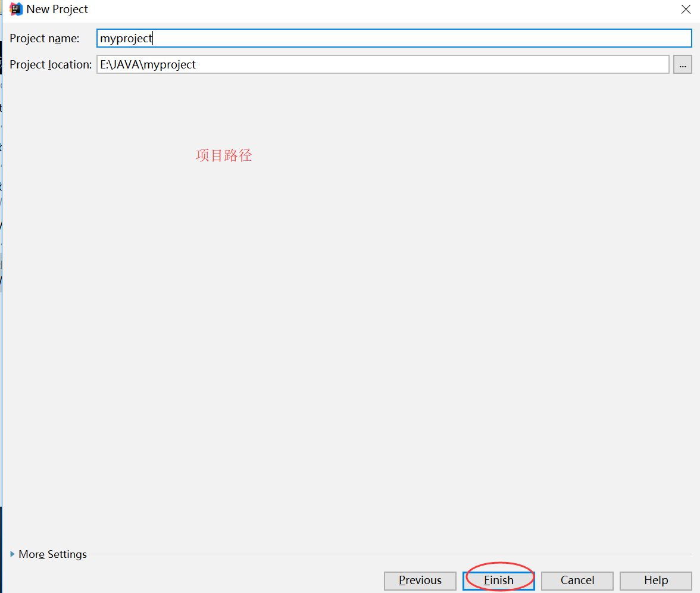Cancel the New Project dialog
The image size is (700, 593).
[x=577, y=580]
